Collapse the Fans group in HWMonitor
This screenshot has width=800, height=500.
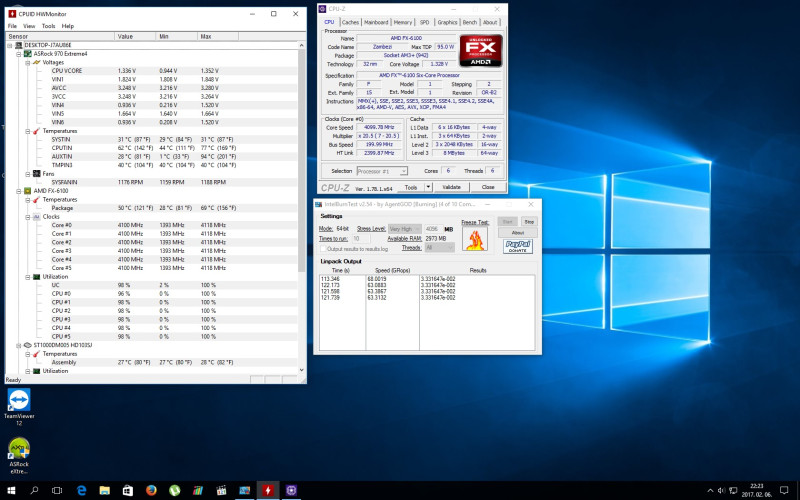[28, 174]
